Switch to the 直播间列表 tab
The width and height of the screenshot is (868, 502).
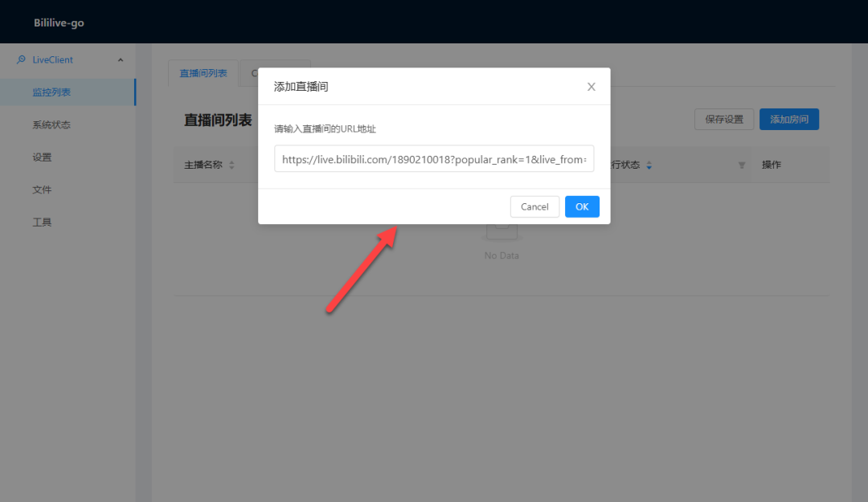point(203,73)
